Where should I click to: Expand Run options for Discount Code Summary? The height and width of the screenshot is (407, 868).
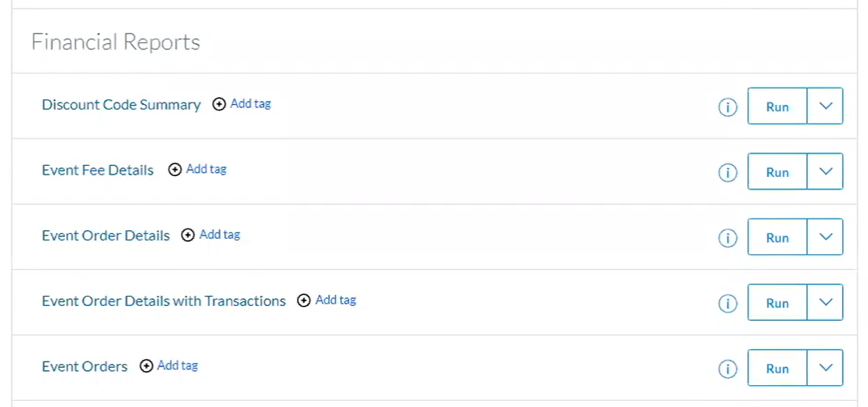826,106
